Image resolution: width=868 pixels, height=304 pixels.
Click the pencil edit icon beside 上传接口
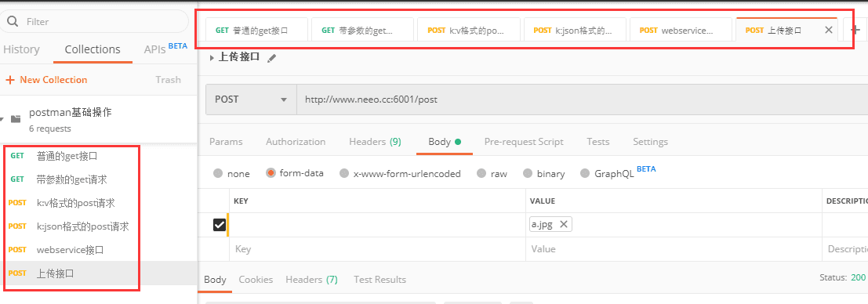(271, 57)
